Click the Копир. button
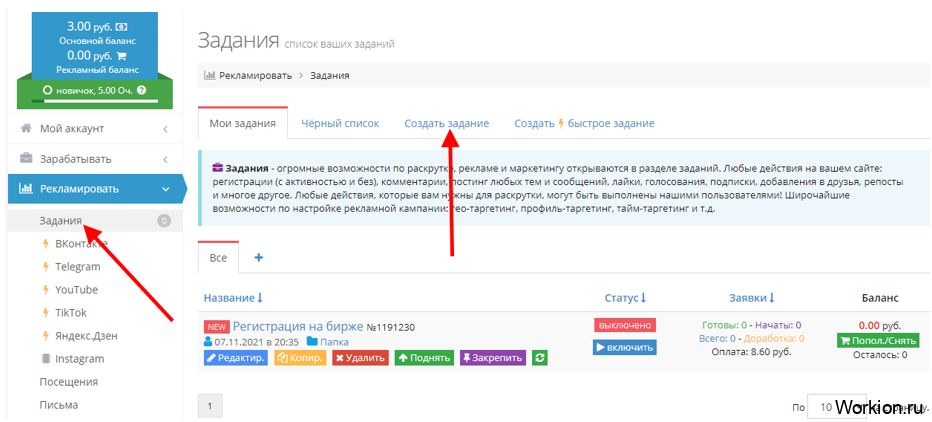Image resolution: width=932 pixels, height=422 pixels. point(300,358)
